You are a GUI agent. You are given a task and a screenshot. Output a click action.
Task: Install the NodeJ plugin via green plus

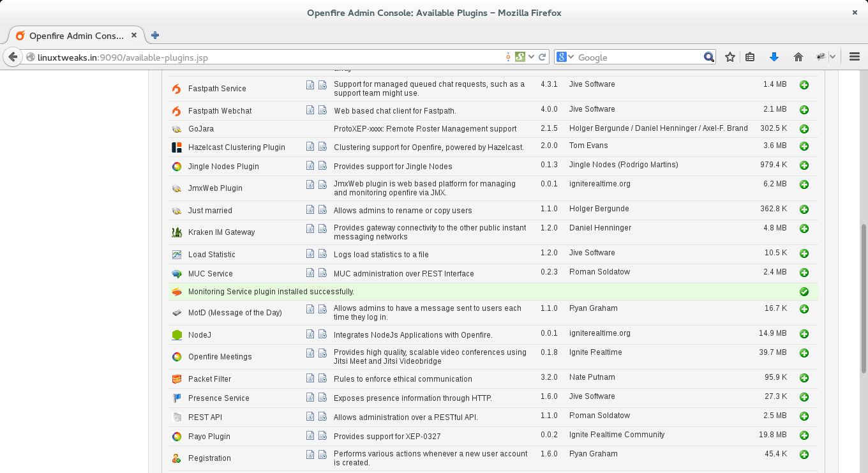coord(804,334)
